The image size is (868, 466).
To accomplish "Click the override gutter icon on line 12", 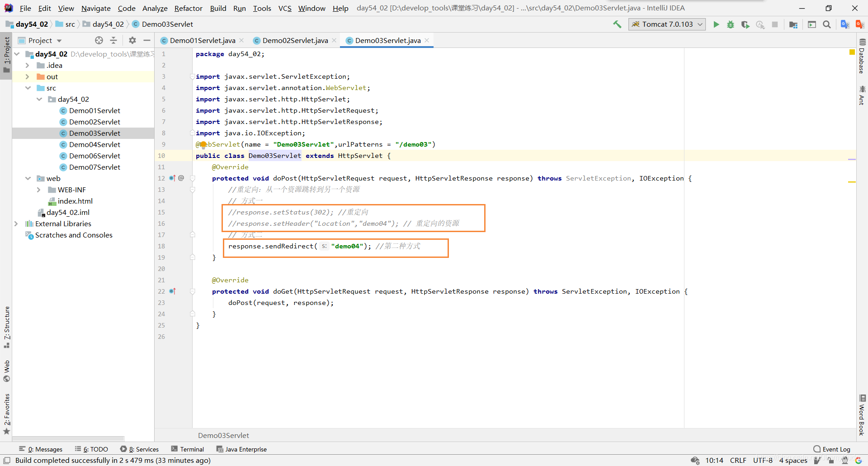I will point(172,178).
